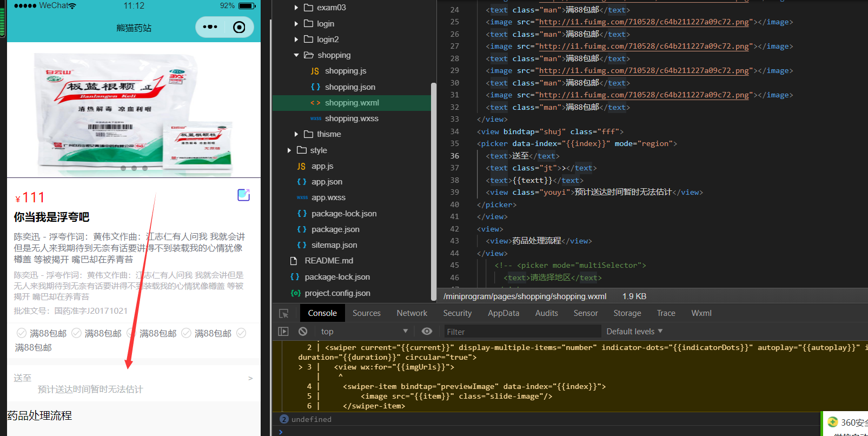Switch to the Trace tab

coord(666,313)
